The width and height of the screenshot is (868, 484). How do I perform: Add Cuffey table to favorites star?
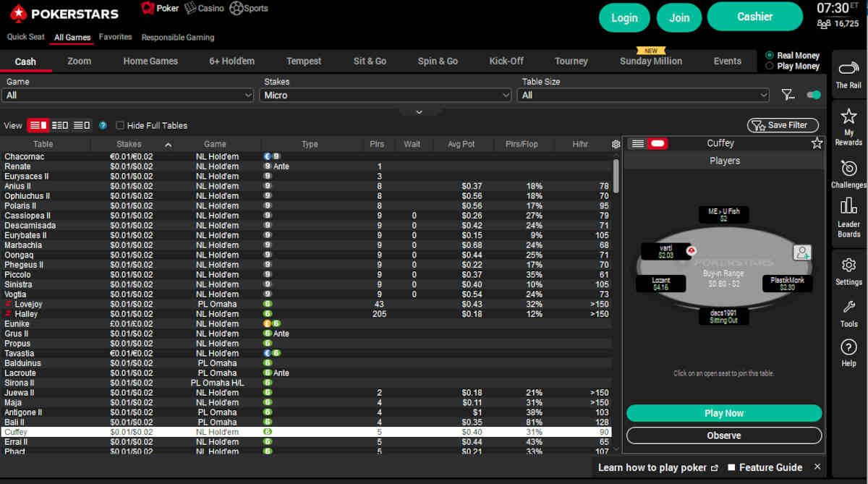coord(817,143)
